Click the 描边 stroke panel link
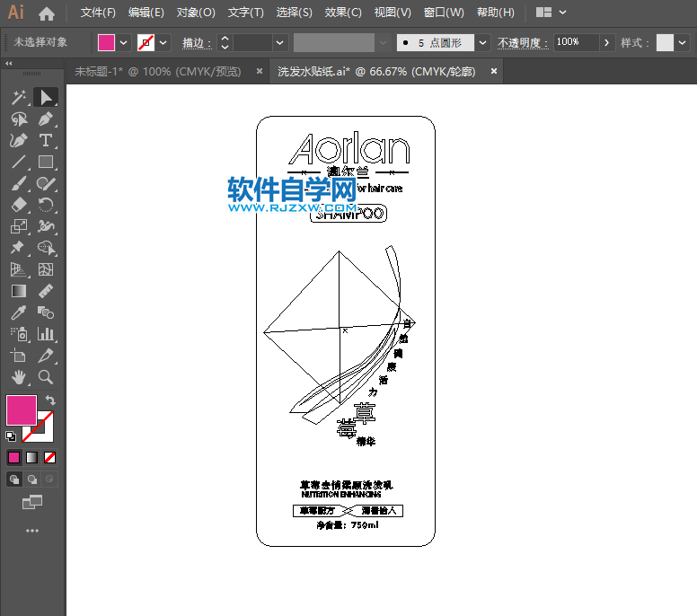 [197, 43]
